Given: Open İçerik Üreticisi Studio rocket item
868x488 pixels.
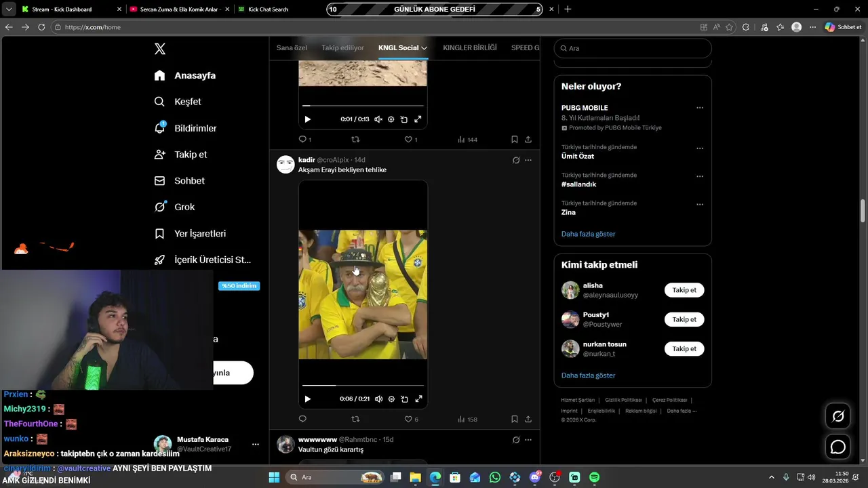Looking at the screenshot, I should pyautogui.click(x=203, y=260).
